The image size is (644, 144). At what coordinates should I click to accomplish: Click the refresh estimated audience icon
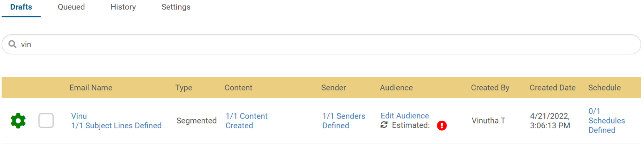pyautogui.click(x=384, y=125)
